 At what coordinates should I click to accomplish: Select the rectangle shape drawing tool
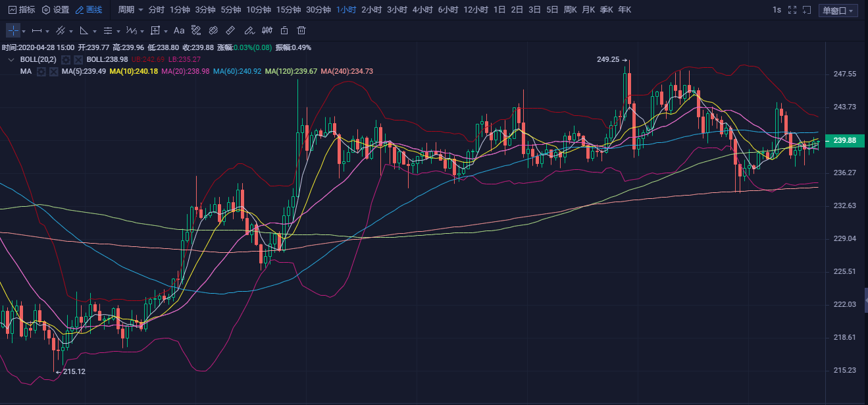click(x=155, y=30)
